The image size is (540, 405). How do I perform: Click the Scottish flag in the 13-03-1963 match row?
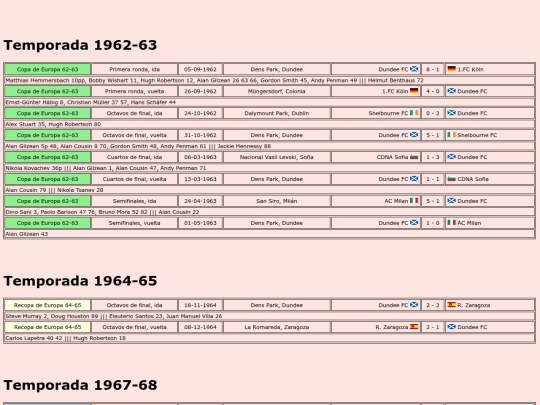[x=414, y=179]
